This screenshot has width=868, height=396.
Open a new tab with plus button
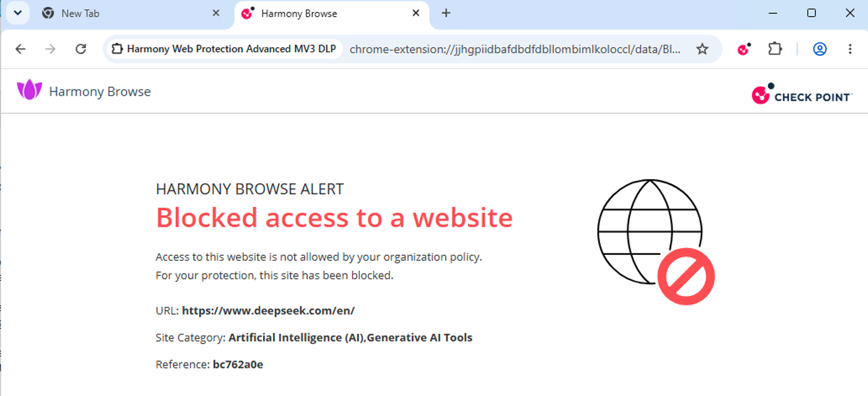446,13
